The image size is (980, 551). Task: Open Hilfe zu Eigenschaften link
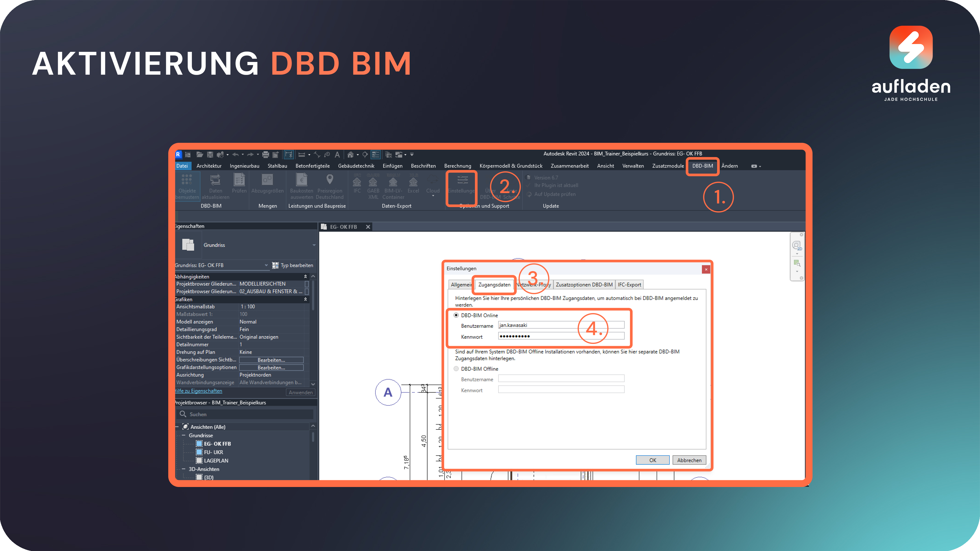coord(199,391)
